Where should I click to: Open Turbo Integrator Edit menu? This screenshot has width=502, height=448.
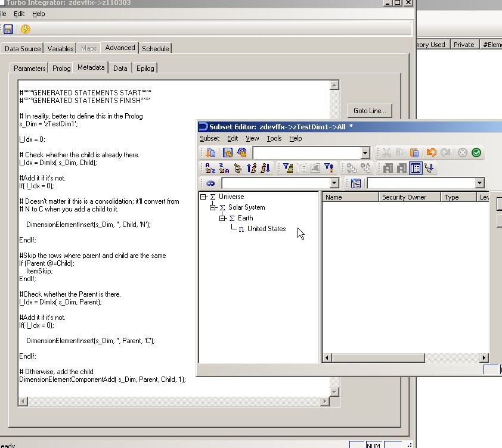[19, 14]
